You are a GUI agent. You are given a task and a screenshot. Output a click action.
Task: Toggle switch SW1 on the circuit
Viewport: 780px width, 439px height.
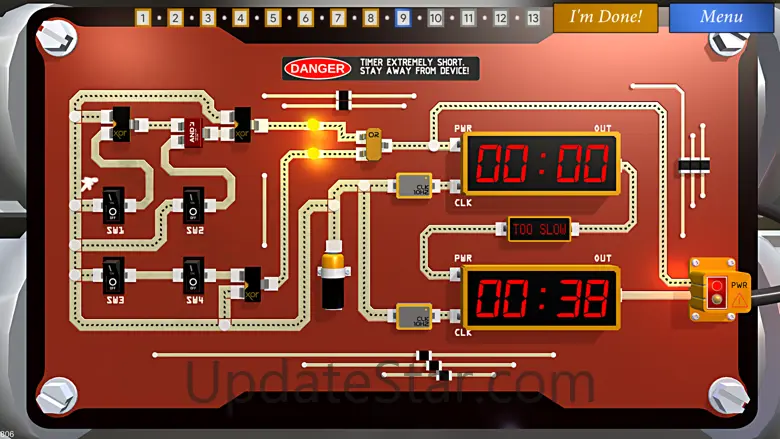point(114,208)
